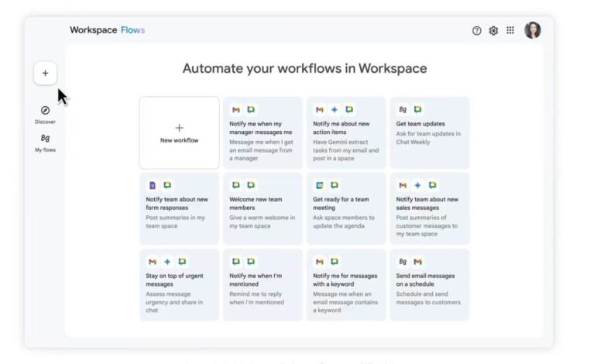The image size is (604, 364).
Task: Click the user profile avatar
Action: 533,30
